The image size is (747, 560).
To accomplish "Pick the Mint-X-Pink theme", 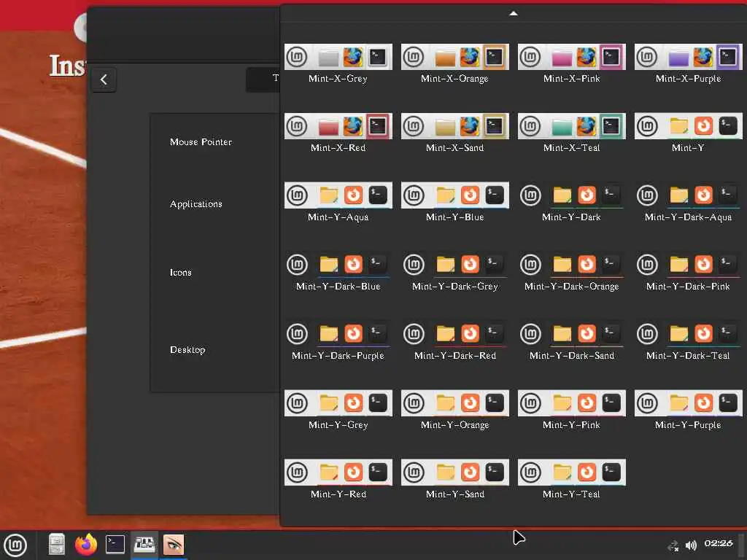I will coord(572,57).
